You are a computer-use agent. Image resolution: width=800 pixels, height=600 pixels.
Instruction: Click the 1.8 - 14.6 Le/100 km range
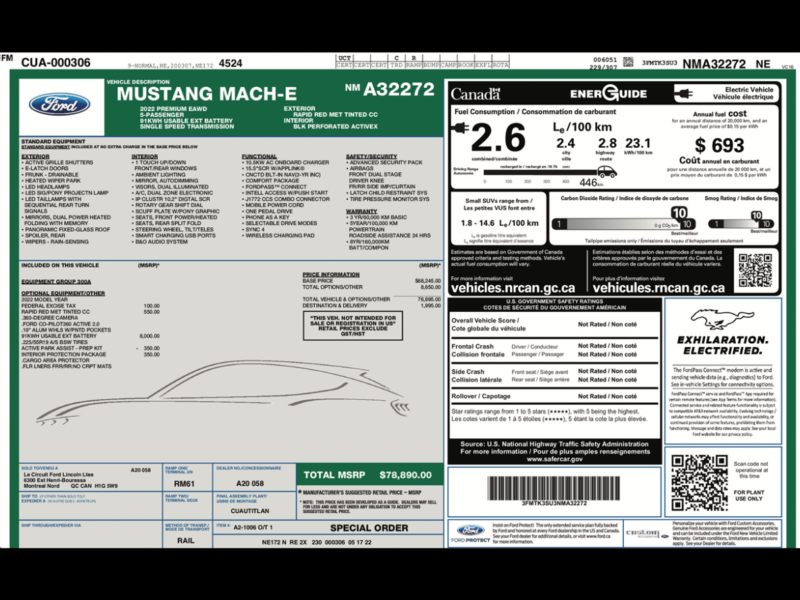pyautogui.click(x=499, y=223)
